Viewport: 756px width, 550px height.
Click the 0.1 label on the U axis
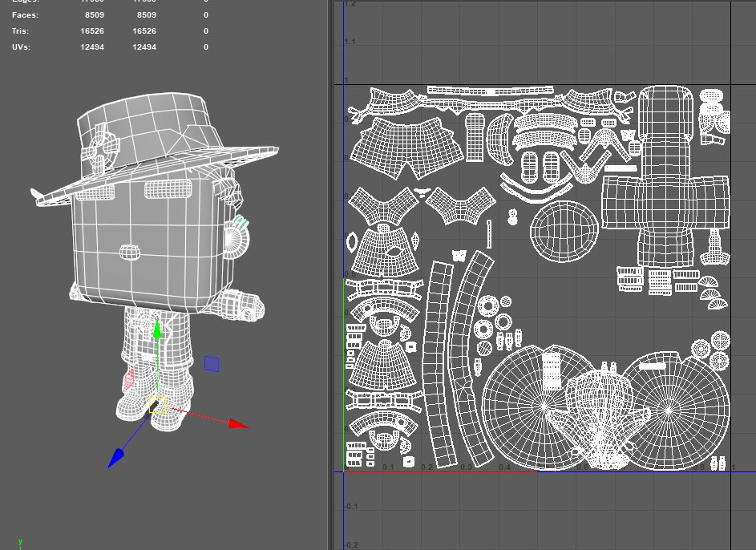tap(388, 467)
